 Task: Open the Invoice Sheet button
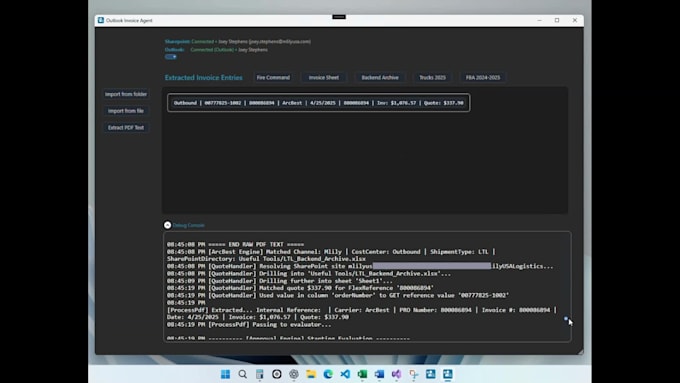(x=324, y=78)
